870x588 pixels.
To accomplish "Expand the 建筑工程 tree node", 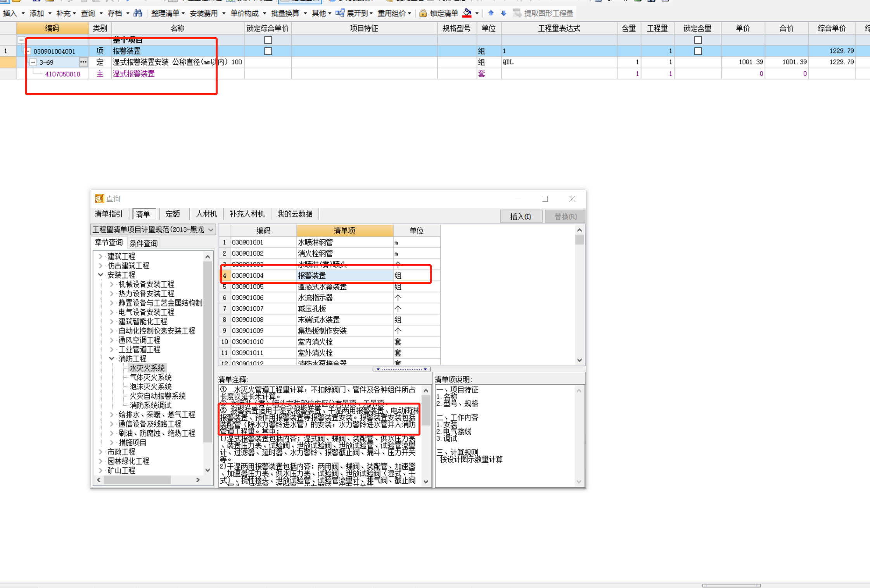I will click(100, 256).
